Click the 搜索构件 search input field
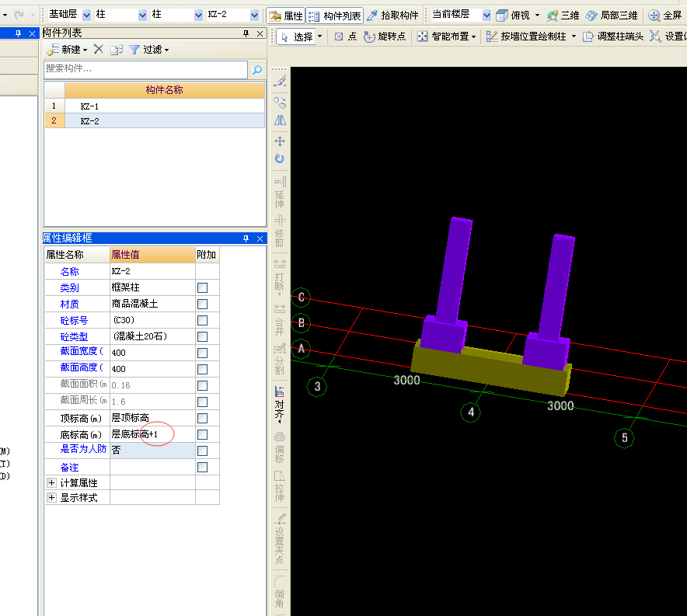Screen dimensions: 687x616 (x=145, y=69)
